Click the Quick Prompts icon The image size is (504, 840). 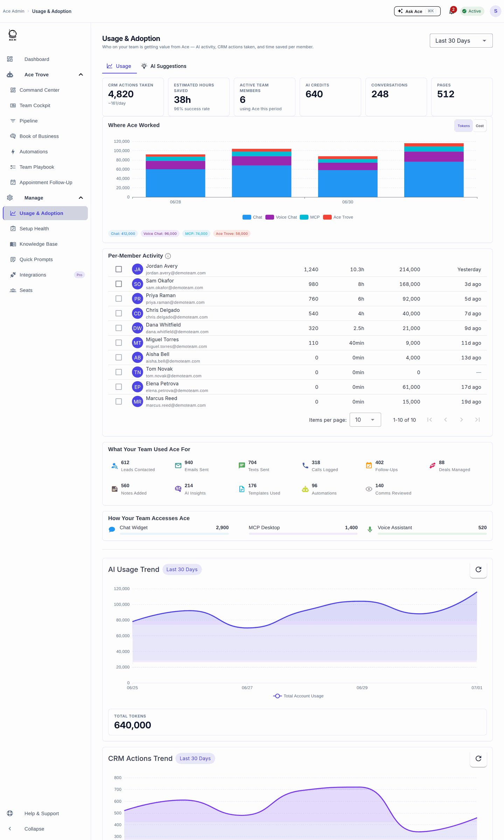[13, 259]
